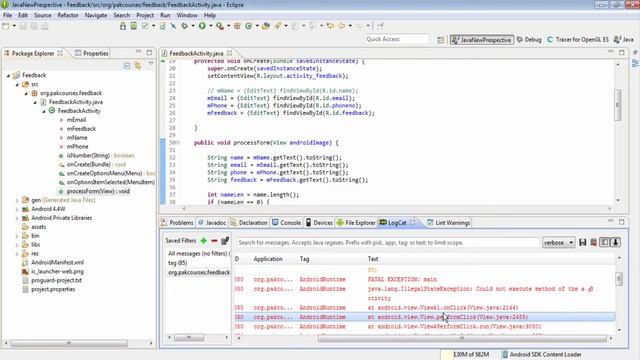Click Last Edit Location arrow icon
640x360 pixels.
click(x=330, y=26)
